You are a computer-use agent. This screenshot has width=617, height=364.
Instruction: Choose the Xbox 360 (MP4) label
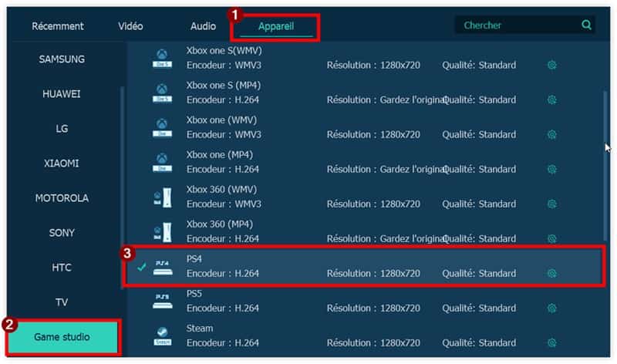coord(220,224)
